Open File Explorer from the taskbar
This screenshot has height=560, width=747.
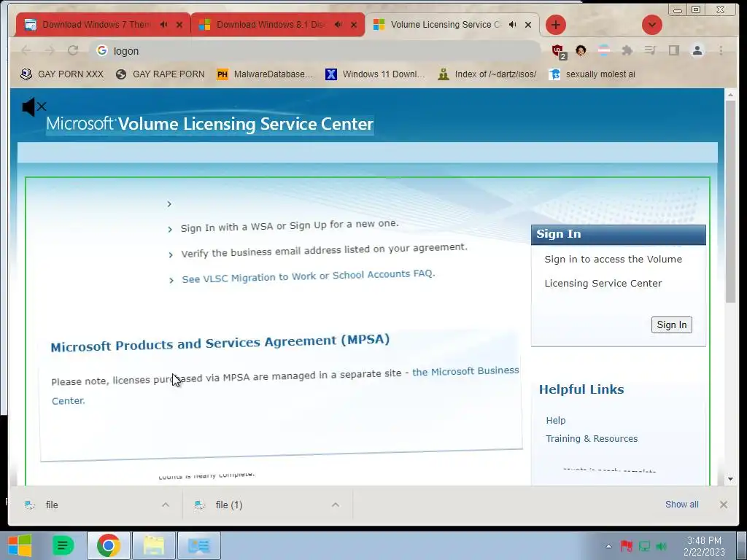tap(154, 545)
